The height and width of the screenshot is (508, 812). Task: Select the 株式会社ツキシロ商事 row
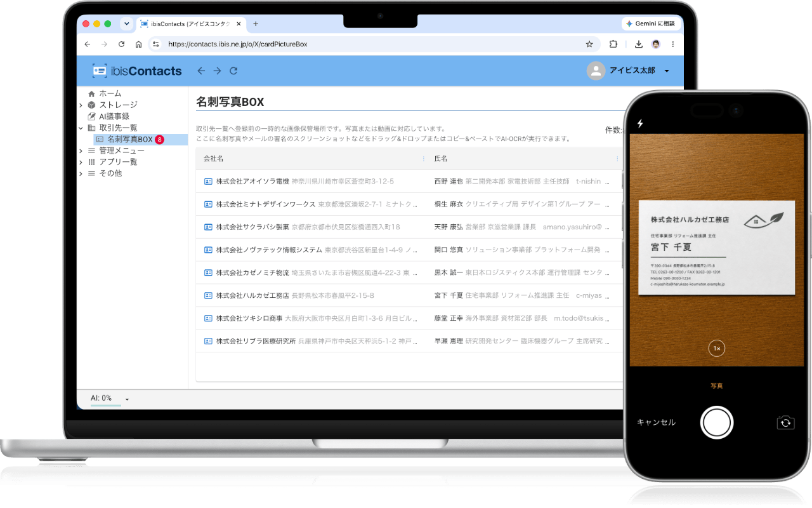409,318
